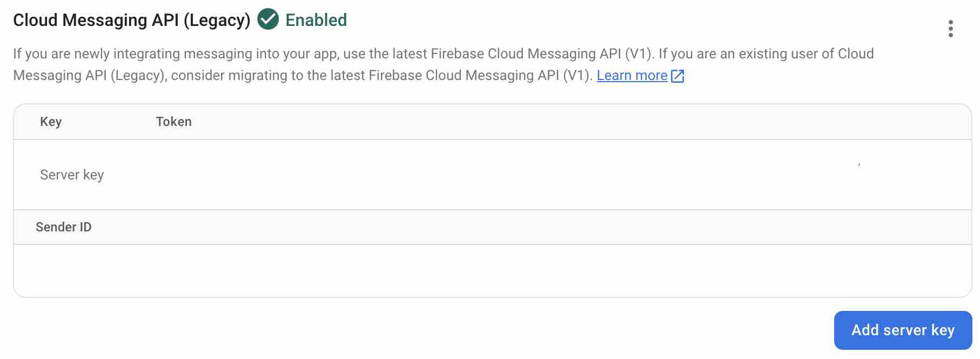Open the Learn more link
This screenshot has height=359, width=980.
coord(632,76)
